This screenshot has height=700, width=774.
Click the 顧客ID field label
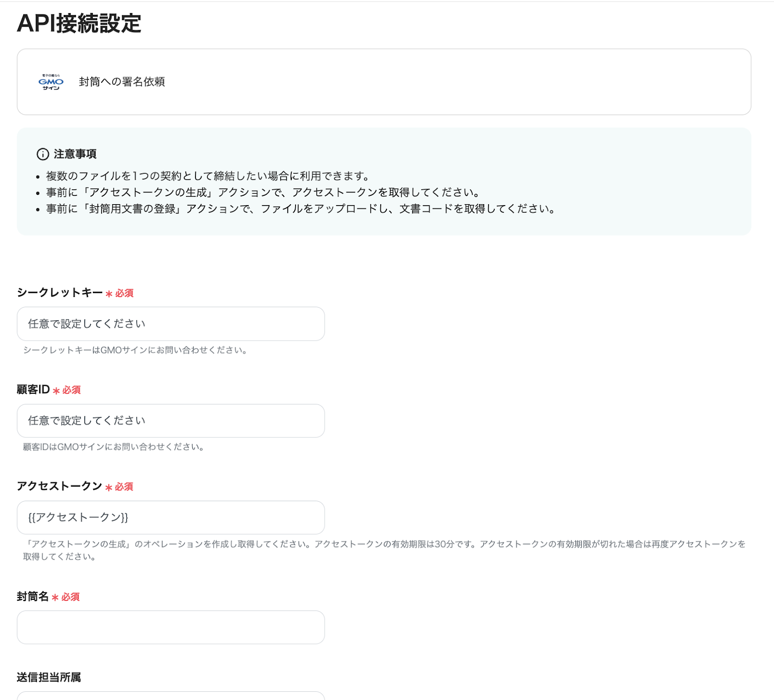pyautogui.click(x=33, y=389)
